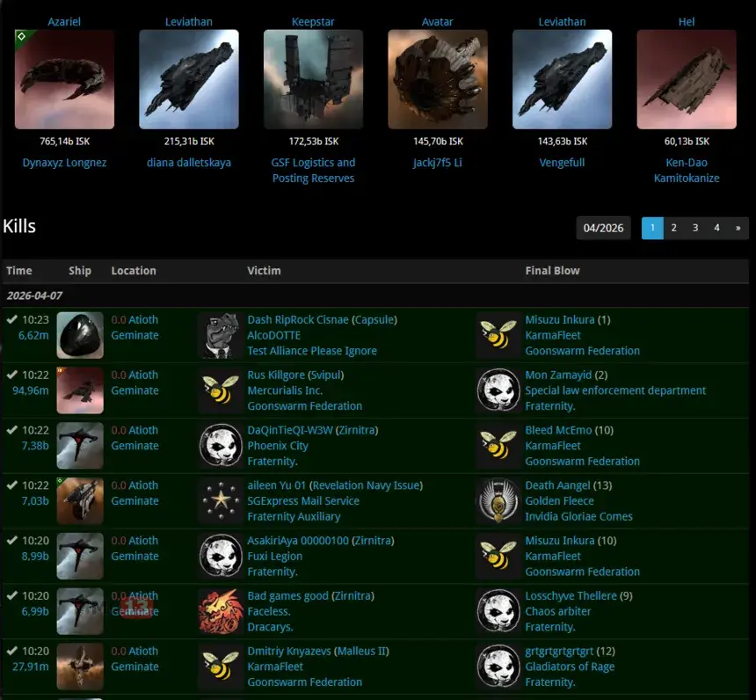Open the Dynaxyz Longnez pilot link
The height and width of the screenshot is (700, 756).
64,163
